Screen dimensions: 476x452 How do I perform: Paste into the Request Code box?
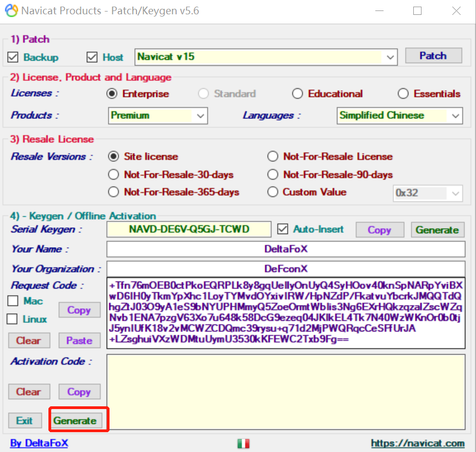[79, 341]
